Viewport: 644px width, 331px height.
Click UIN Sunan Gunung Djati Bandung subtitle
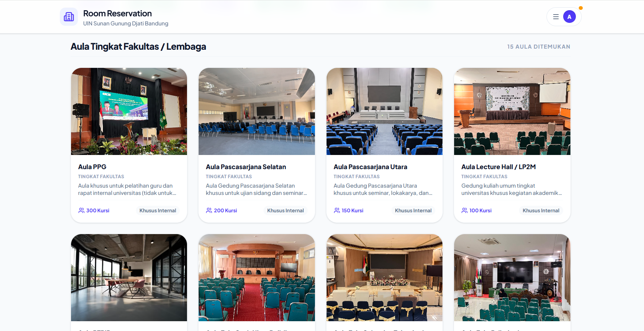pos(126,24)
